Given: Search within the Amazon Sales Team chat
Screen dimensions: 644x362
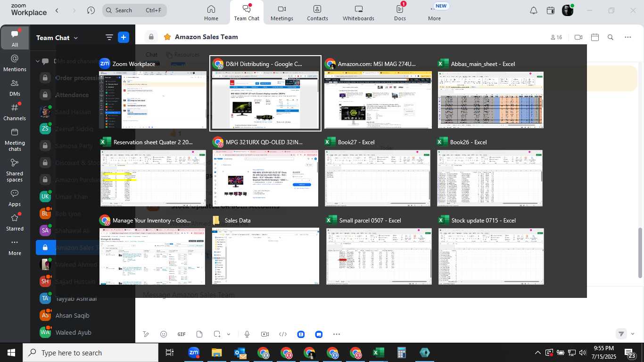Looking at the screenshot, I should click(611, 37).
